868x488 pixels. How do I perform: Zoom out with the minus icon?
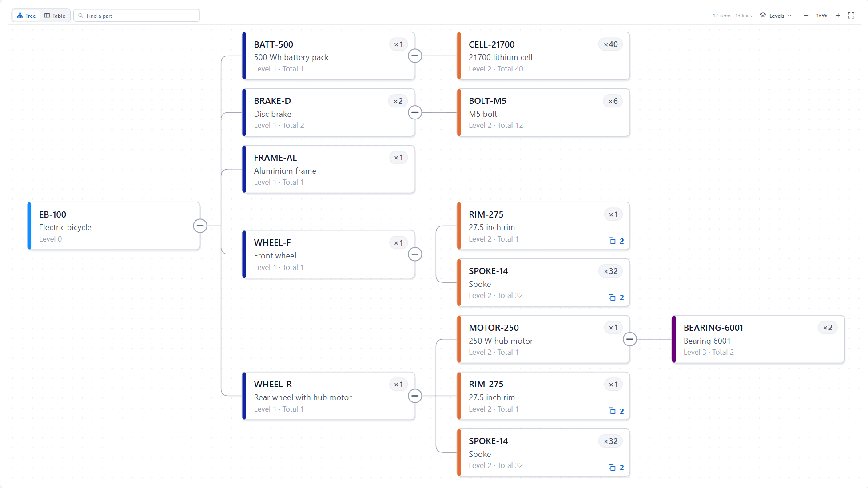tap(806, 16)
